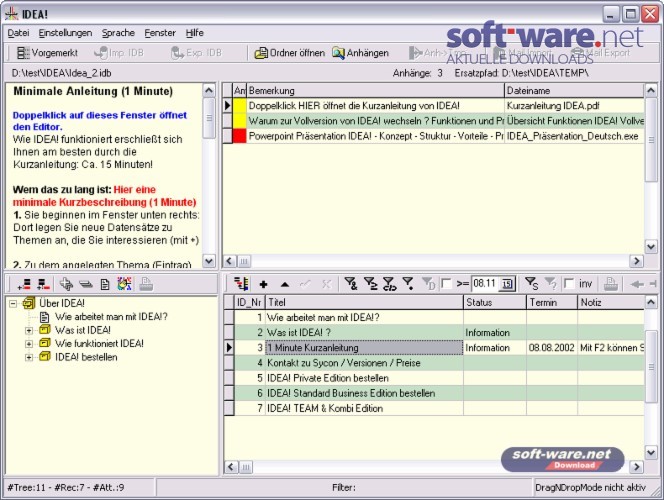Click the greyed X icon in records toolbar
664x500 pixels.
point(326,284)
